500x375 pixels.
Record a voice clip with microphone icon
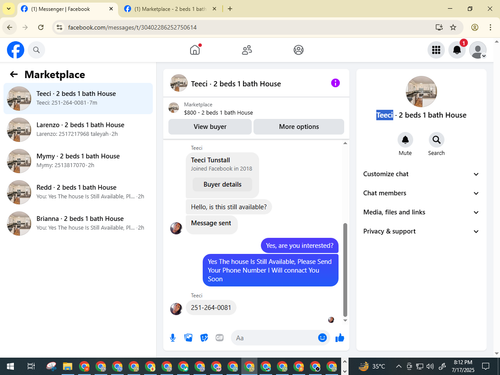pyautogui.click(x=173, y=338)
